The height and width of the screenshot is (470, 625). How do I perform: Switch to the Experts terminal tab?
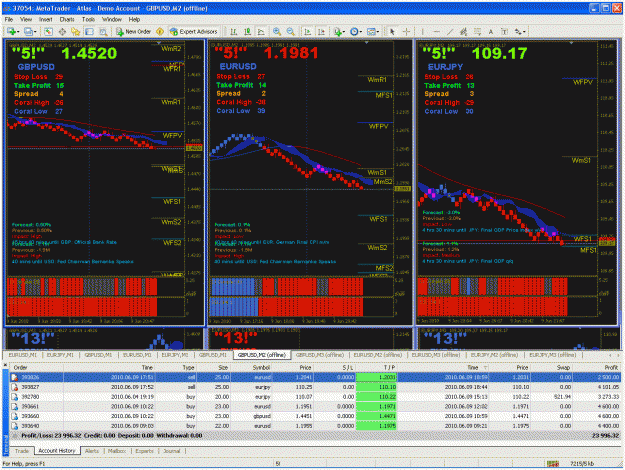tap(144, 451)
